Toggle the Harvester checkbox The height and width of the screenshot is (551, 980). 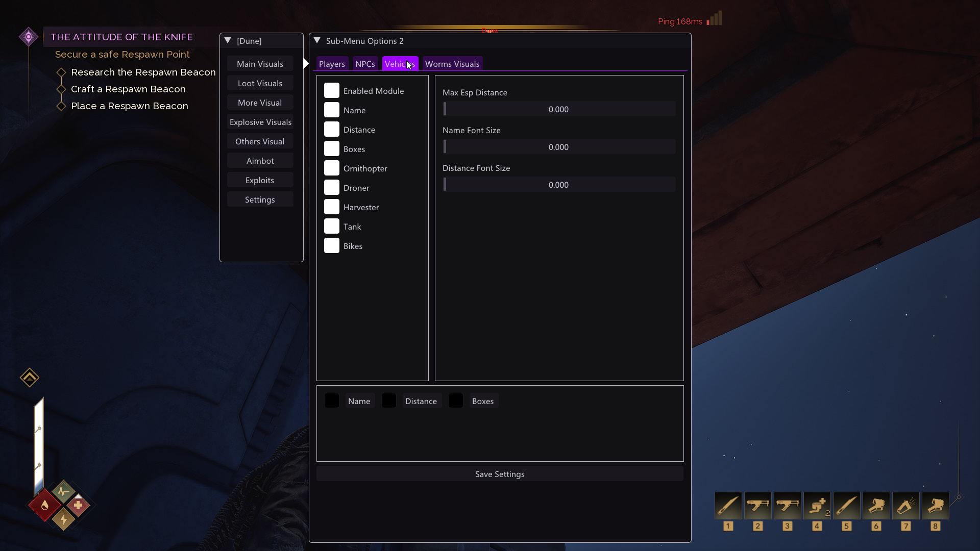(x=332, y=207)
